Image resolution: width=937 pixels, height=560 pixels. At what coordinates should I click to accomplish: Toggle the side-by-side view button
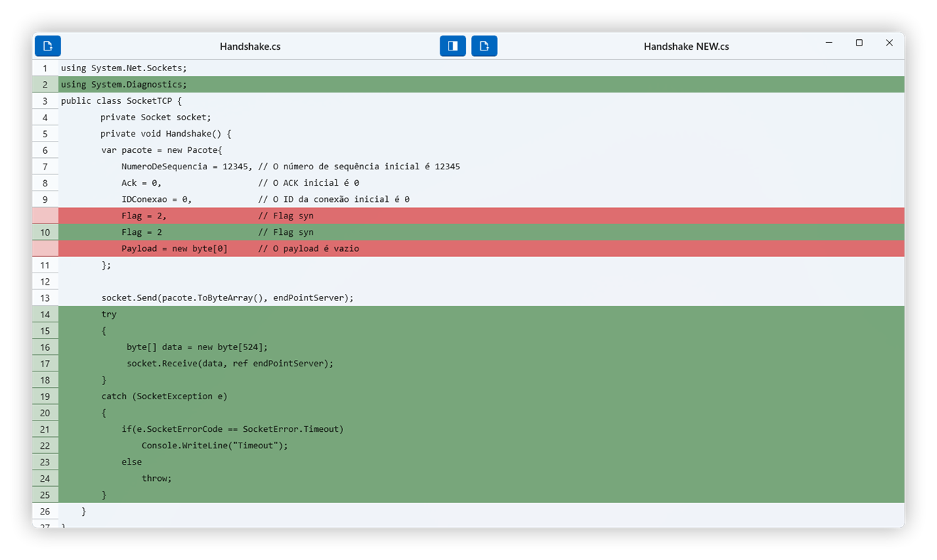452,46
